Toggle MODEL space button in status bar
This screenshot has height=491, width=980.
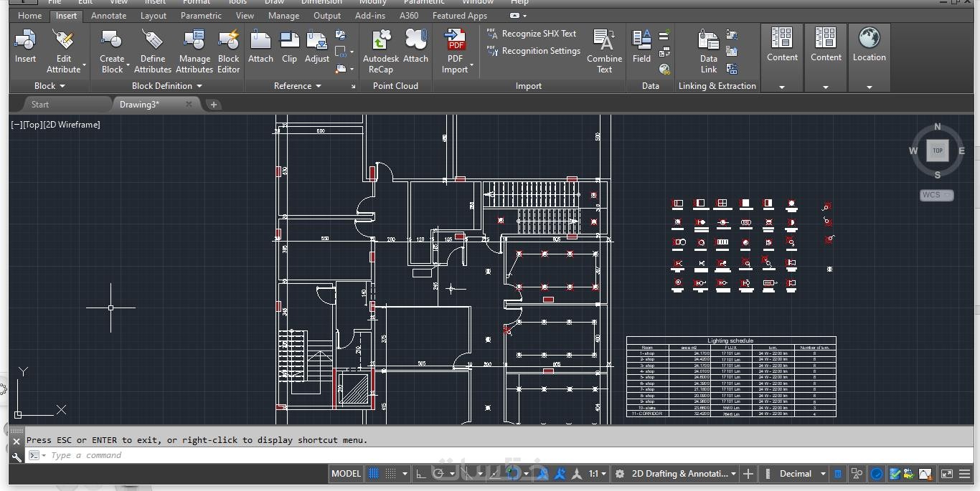click(346, 474)
